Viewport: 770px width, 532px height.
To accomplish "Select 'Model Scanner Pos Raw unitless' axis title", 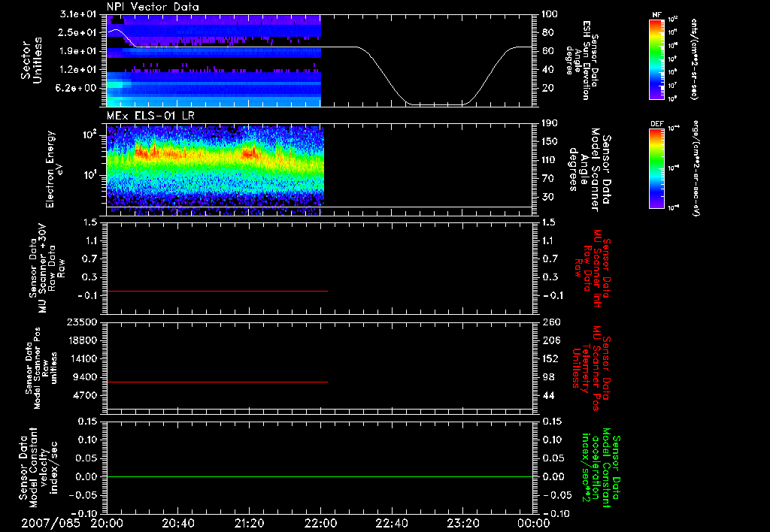I will pos(41,368).
